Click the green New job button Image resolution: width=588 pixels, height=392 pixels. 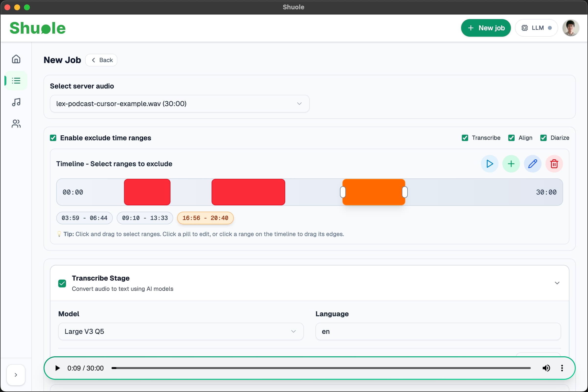pyautogui.click(x=486, y=28)
